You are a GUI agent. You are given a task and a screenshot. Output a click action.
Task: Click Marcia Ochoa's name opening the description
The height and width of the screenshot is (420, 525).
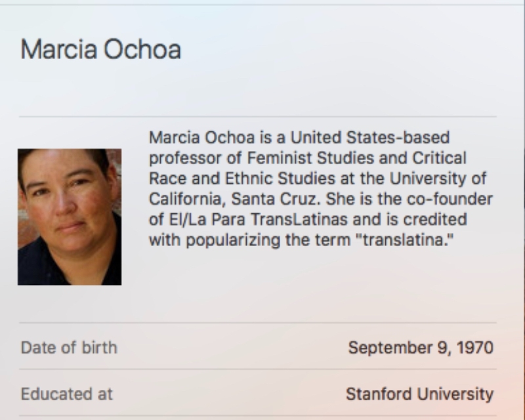pos(201,138)
